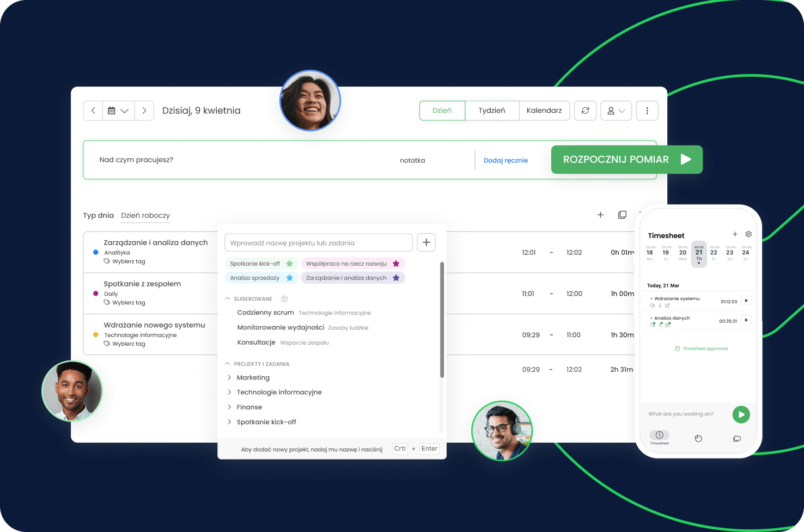Toggle favorite star on Spotkanie kick-off
This screenshot has width=804, height=532.
290,264
